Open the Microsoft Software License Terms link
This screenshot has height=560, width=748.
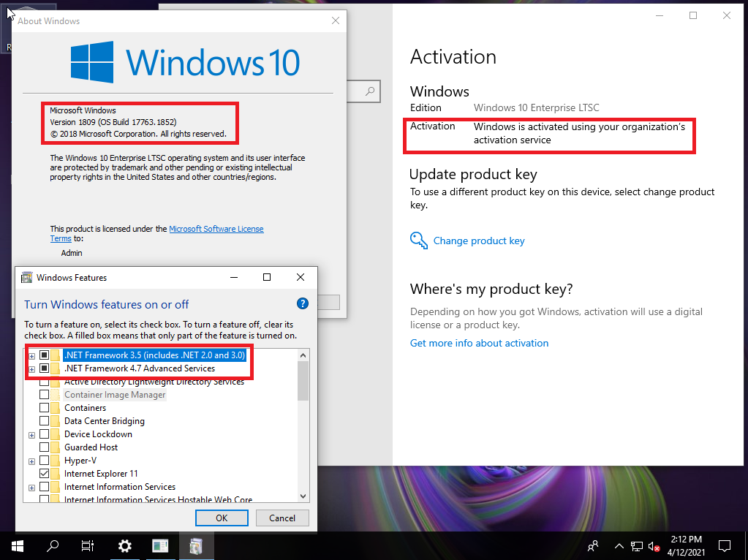click(x=216, y=229)
